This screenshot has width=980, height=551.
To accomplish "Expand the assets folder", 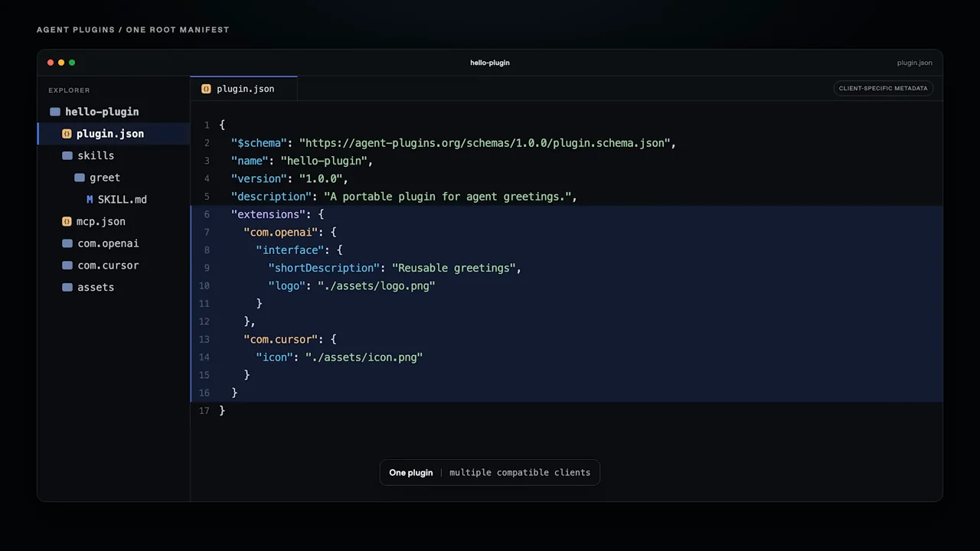I will pos(113,288).
